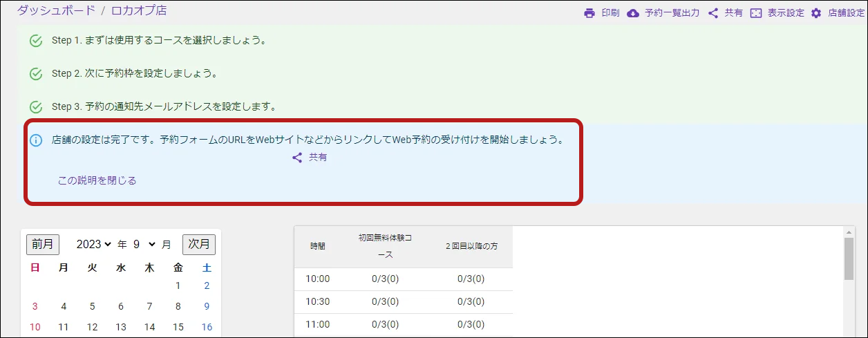This screenshot has width=868, height=338.
Task: Click the schedule table vertical scrollbar thumb
Action: point(849,261)
